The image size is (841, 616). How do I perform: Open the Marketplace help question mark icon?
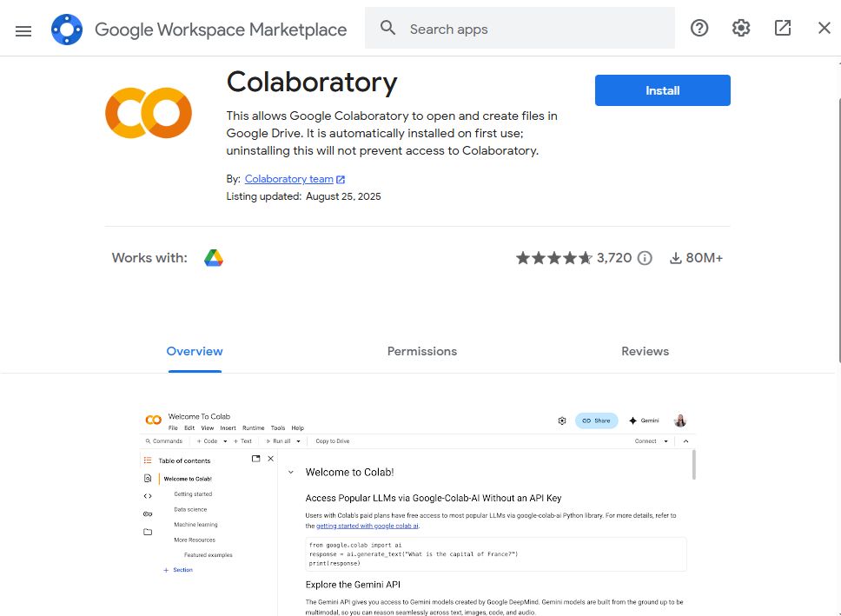[699, 28]
